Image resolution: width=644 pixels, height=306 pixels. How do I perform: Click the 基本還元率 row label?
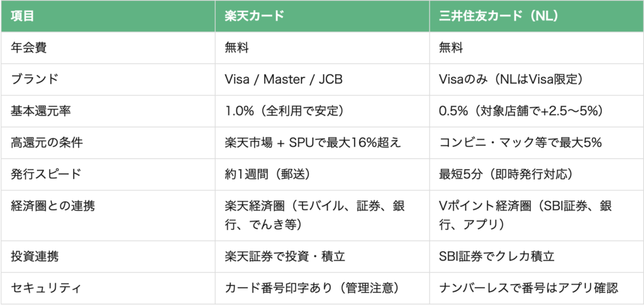41,111
